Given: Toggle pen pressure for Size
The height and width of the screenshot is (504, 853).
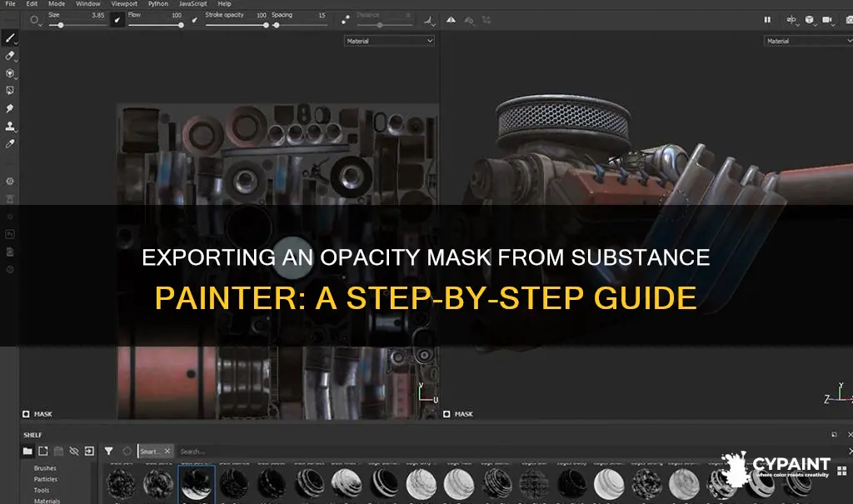Looking at the screenshot, I should [117, 20].
